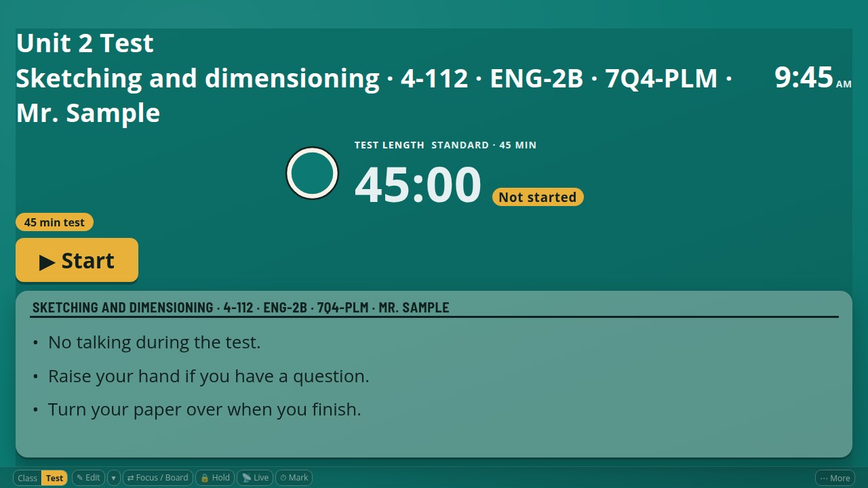Select the 45 min test pill

54,222
